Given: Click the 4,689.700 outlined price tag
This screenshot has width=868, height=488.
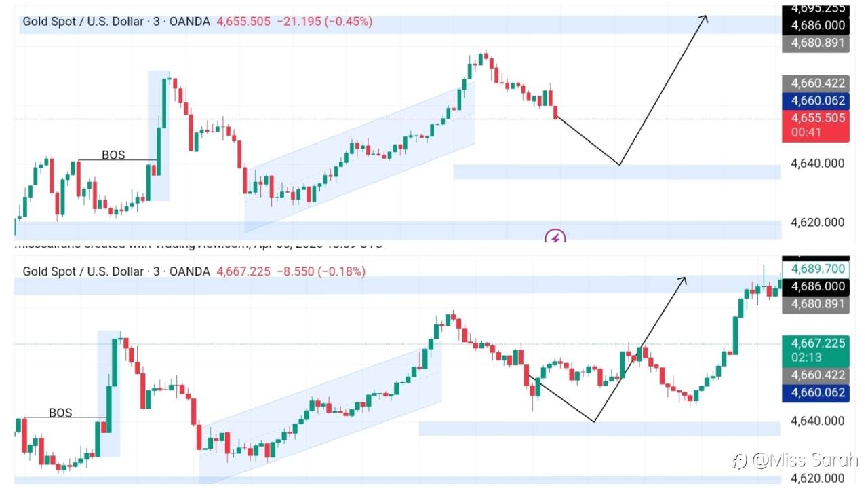Looking at the screenshot, I should click(x=816, y=268).
